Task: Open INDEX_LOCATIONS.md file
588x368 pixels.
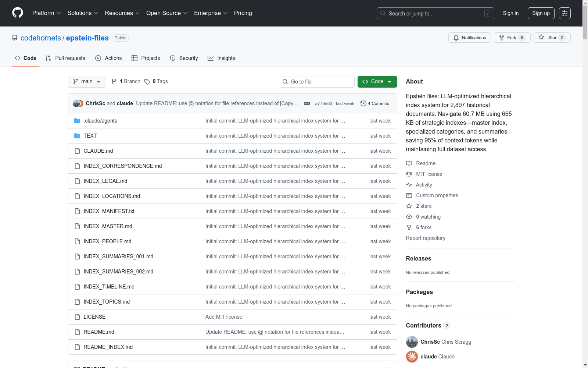Action: click(112, 196)
